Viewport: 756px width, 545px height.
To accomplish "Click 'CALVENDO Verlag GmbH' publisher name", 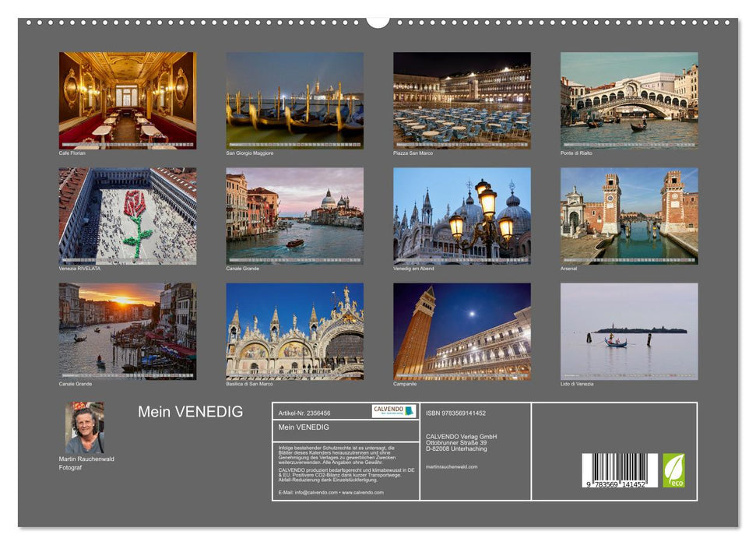I will [x=462, y=437].
